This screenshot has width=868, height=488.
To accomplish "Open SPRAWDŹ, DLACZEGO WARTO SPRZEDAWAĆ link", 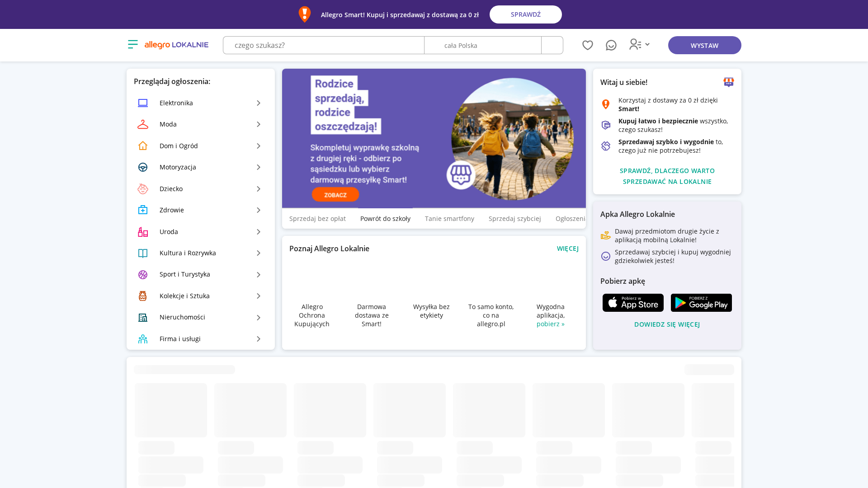I will (667, 176).
